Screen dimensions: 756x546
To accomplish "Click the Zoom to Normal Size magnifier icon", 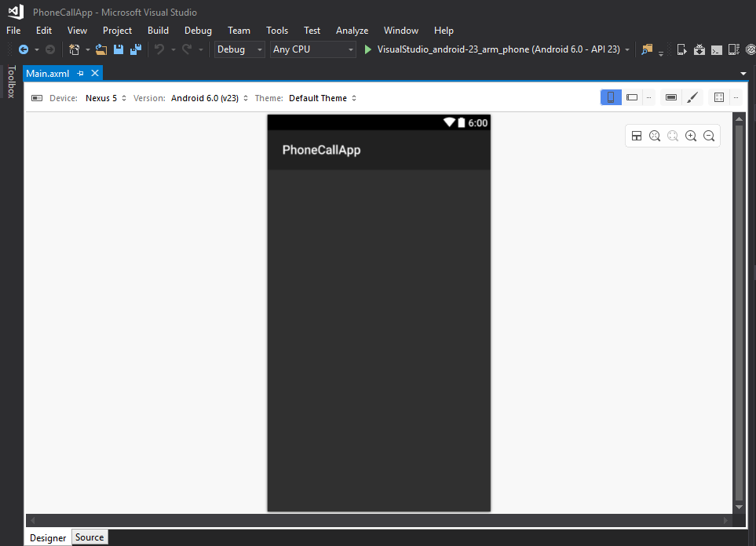I will pos(673,136).
